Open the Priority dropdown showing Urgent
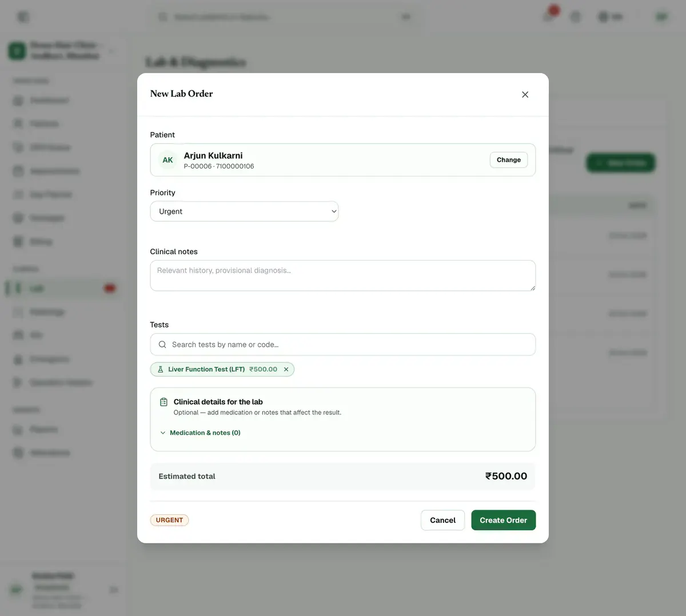The image size is (686, 616). pyautogui.click(x=244, y=211)
